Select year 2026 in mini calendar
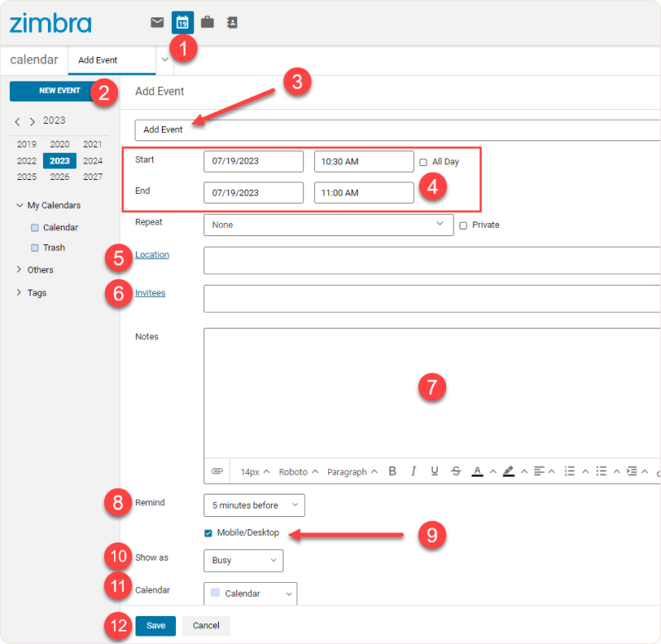The height and width of the screenshot is (644, 661). tap(59, 177)
